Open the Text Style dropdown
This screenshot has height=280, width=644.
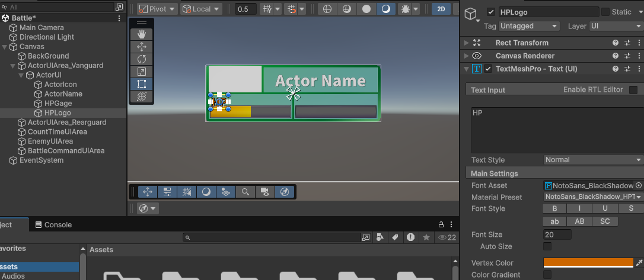click(x=593, y=160)
